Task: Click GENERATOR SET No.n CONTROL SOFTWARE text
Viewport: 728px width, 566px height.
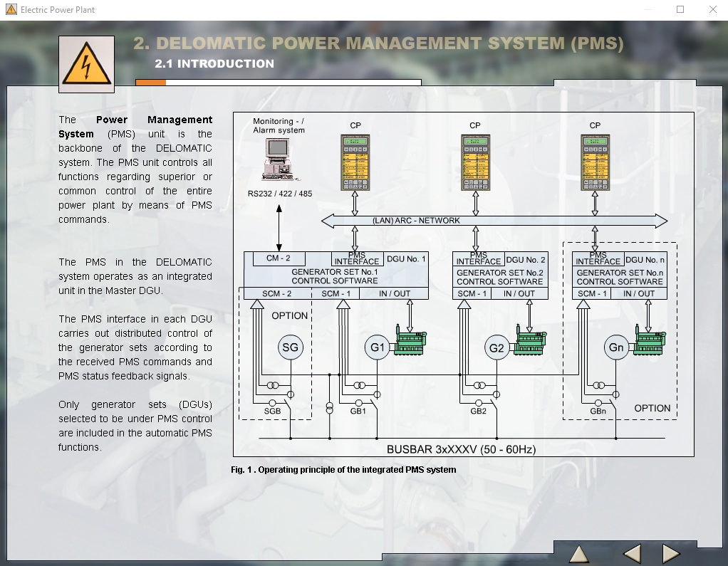Action: point(620,277)
